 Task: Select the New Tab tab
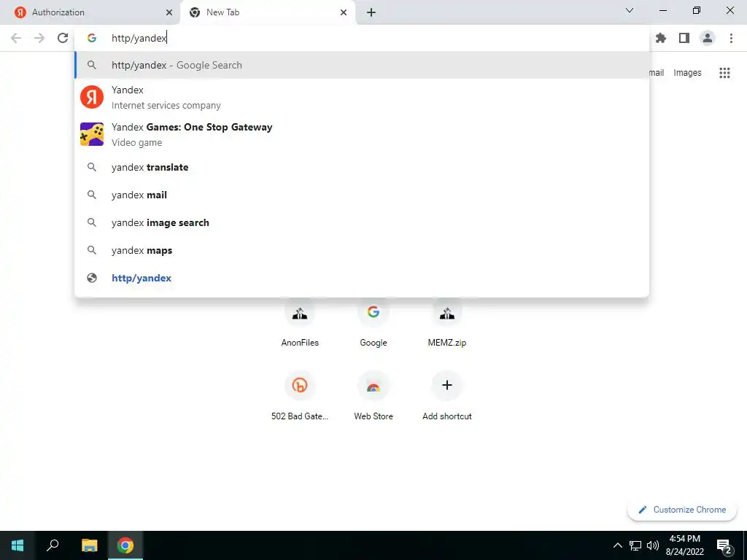pyautogui.click(x=267, y=12)
